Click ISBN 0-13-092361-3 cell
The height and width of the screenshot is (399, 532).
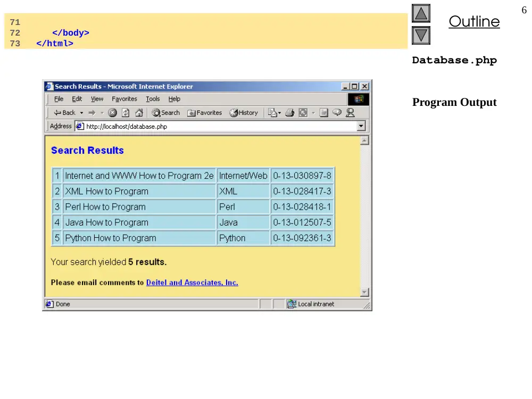click(x=302, y=238)
